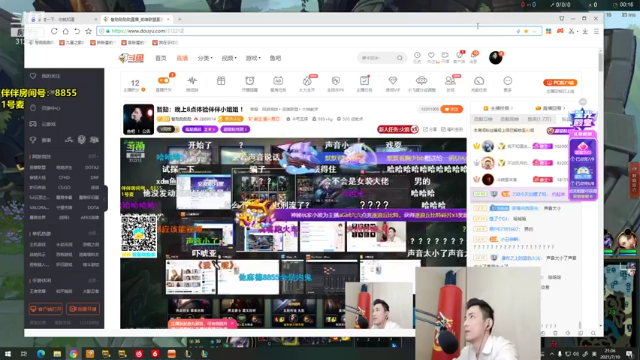This screenshot has width=640, height=360.
Task: Click the browser home icon
Action: [65, 31]
